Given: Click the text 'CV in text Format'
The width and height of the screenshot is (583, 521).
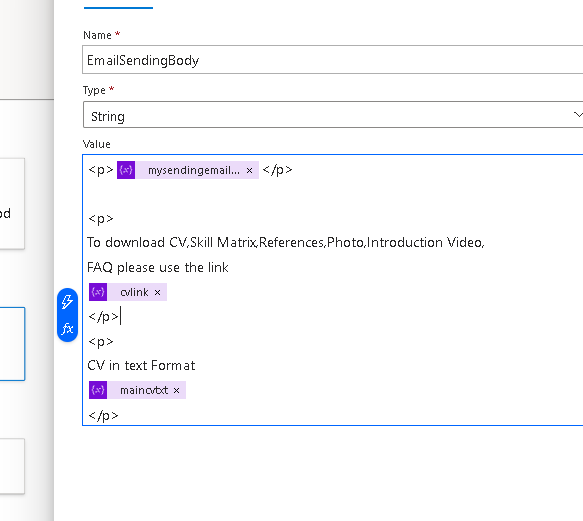Looking at the screenshot, I should coord(141,366).
